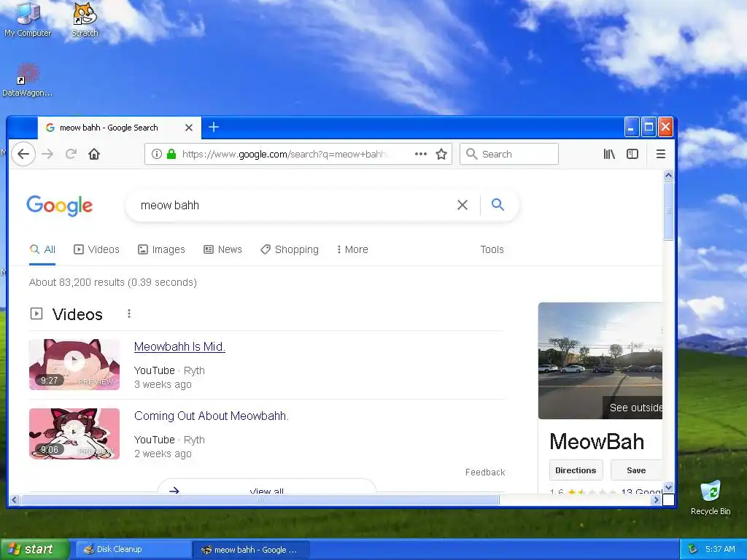Select the meow bahh - Google Search tab

point(119,128)
